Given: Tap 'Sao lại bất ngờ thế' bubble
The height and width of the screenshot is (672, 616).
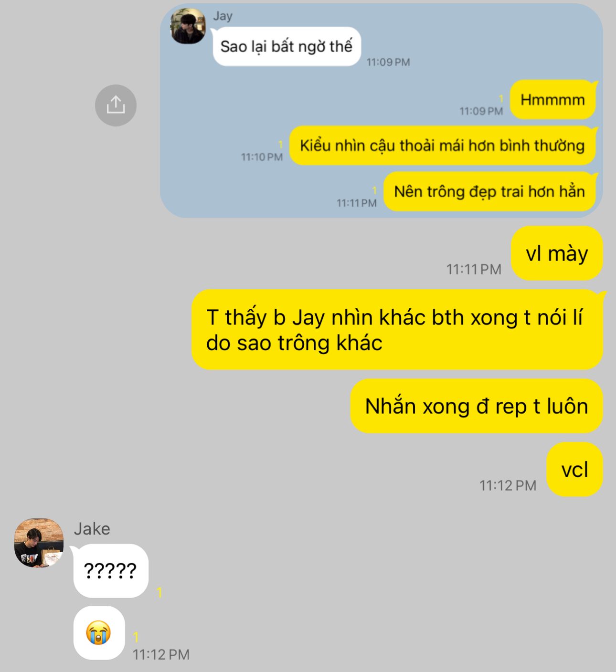Looking at the screenshot, I should pos(286,46).
